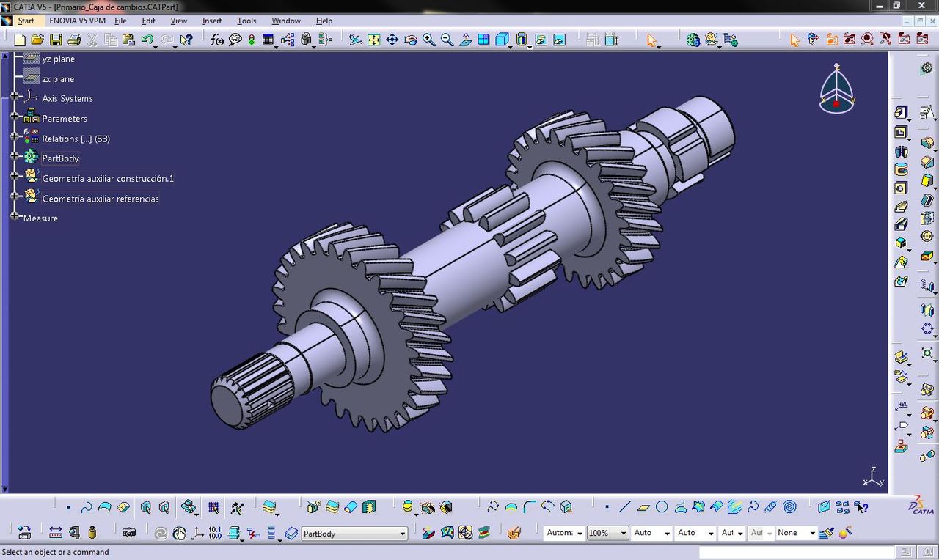Save the part using the floppy disk icon
Screen dimensions: 939x560
pos(56,40)
